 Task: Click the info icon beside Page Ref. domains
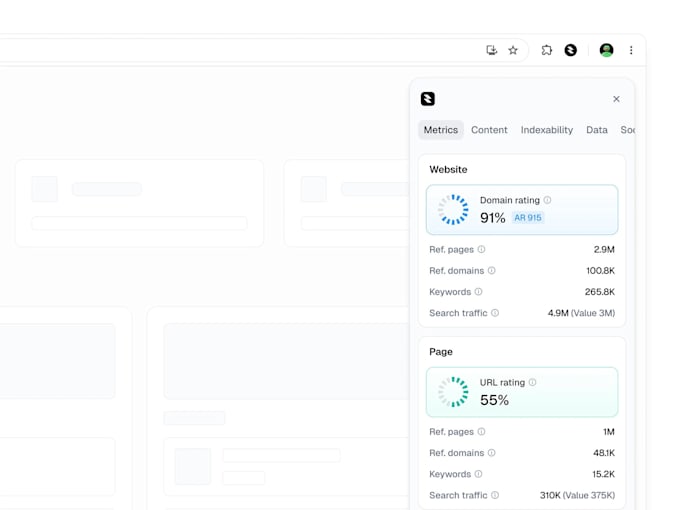[491, 453]
